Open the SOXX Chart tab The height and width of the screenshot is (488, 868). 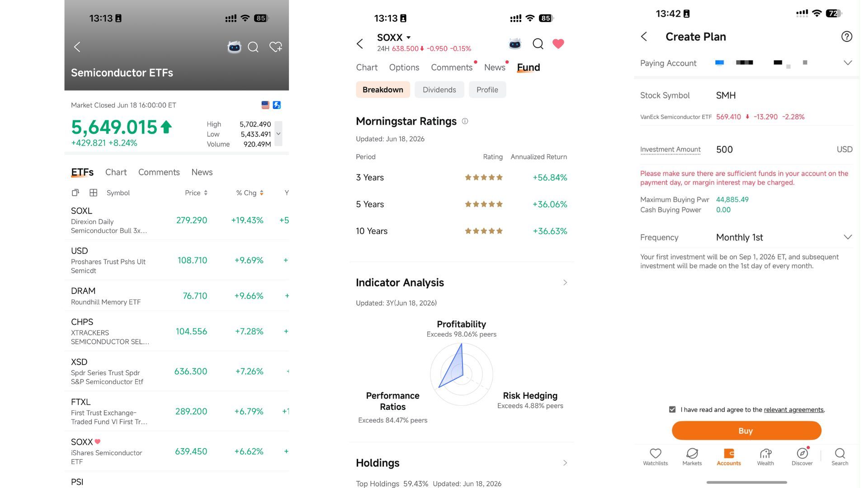tap(367, 67)
